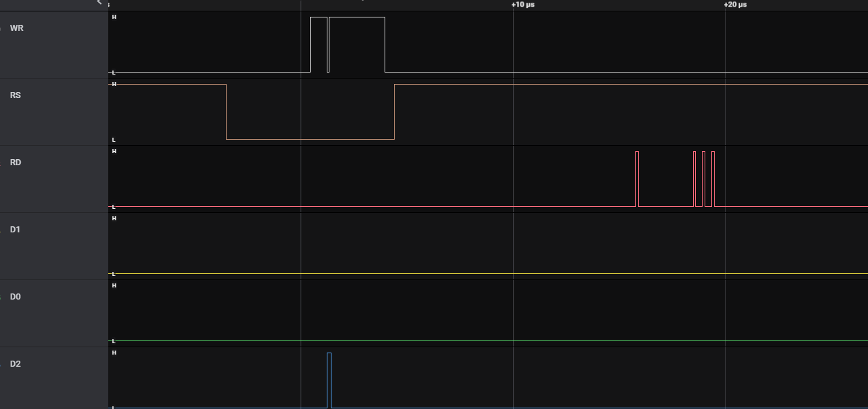Viewport: 868px width, 409px height.
Task: Select the WR channel label
Action: point(16,28)
